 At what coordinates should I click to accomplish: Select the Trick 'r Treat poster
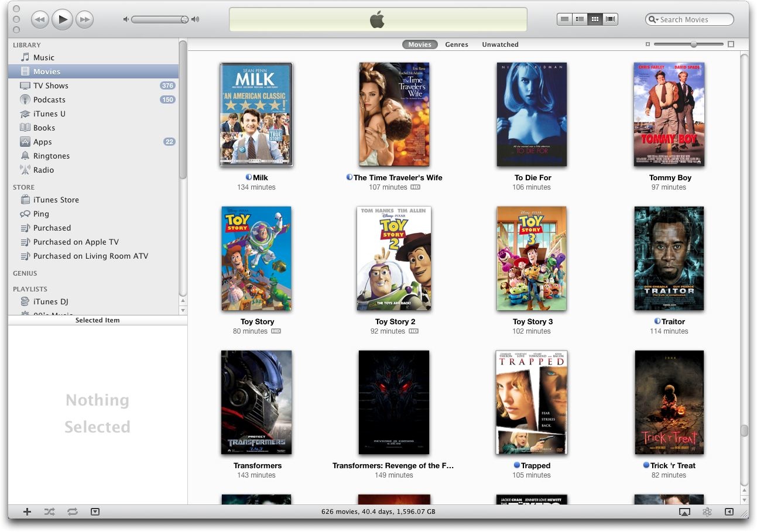pyautogui.click(x=669, y=403)
